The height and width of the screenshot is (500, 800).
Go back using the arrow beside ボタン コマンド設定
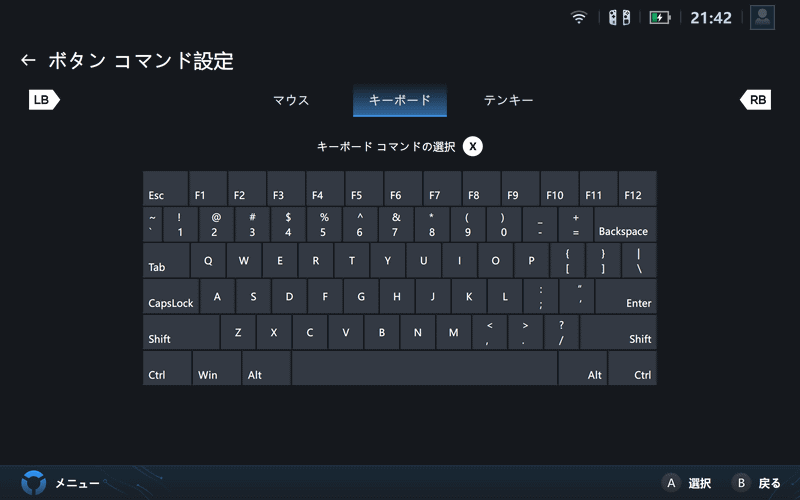point(28,60)
